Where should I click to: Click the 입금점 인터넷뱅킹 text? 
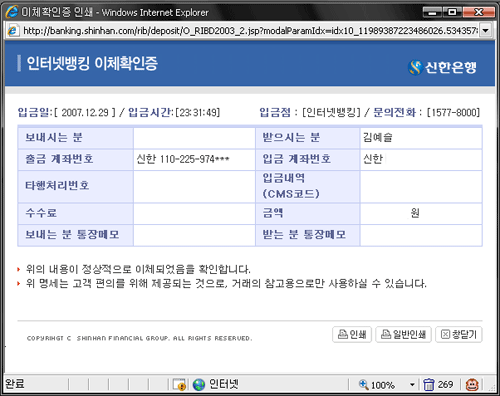click(x=310, y=112)
